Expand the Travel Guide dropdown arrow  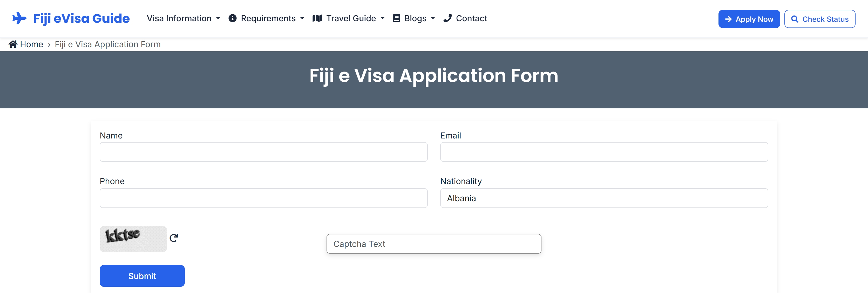coord(382,18)
